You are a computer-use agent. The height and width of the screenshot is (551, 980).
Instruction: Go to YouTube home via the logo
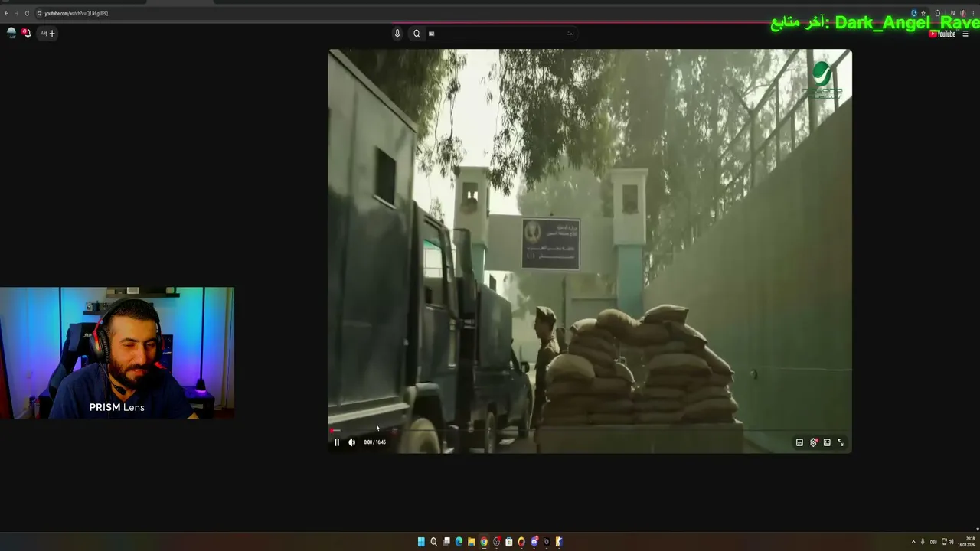pos(942,34)
